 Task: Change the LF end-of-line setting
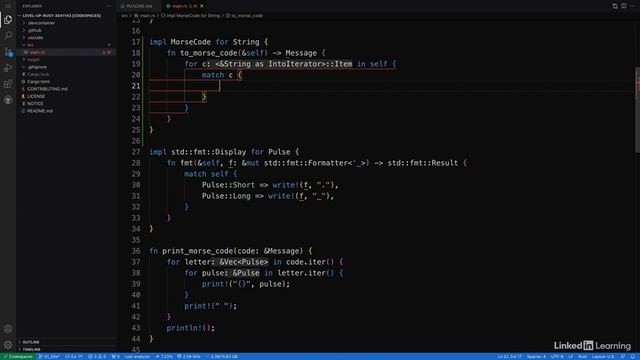coord(571,357)
